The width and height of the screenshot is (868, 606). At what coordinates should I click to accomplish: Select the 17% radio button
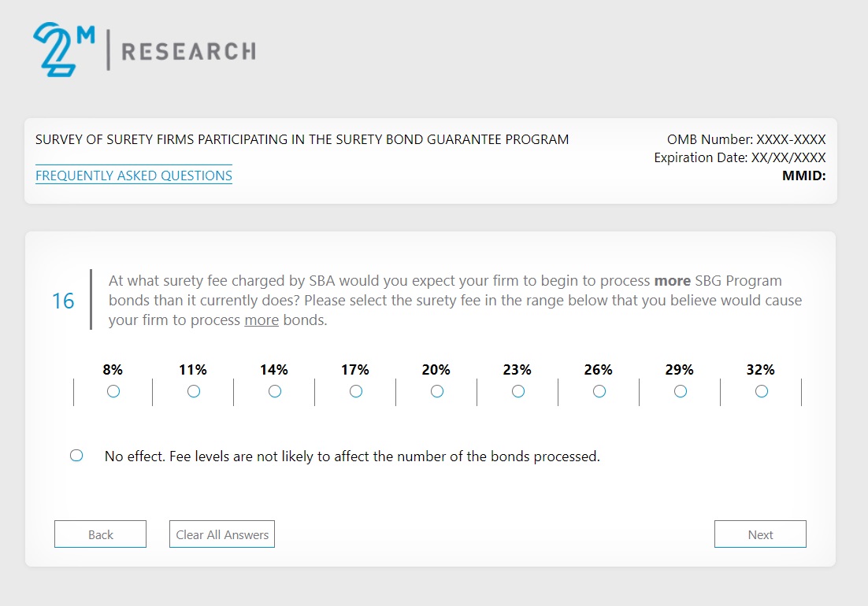click(356, 391)
